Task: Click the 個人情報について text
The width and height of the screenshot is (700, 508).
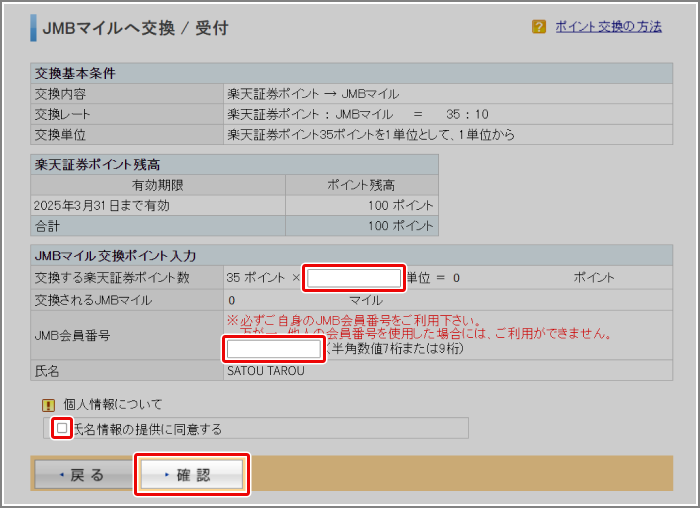Action: click(112, 404)
